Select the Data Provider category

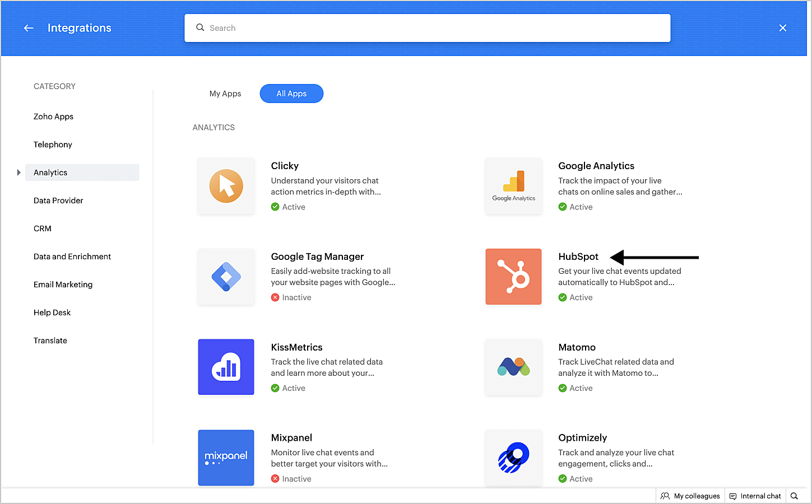click(x=58, y=200)
